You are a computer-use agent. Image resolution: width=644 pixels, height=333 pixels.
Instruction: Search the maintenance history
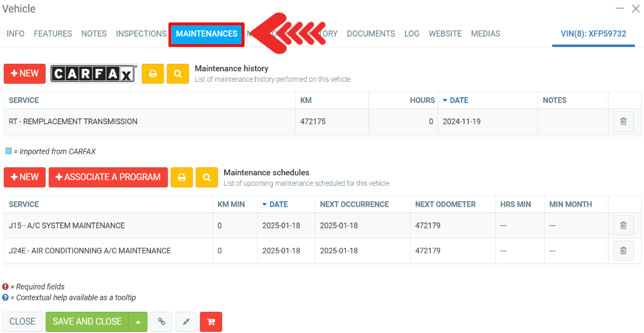coord(178,74)
